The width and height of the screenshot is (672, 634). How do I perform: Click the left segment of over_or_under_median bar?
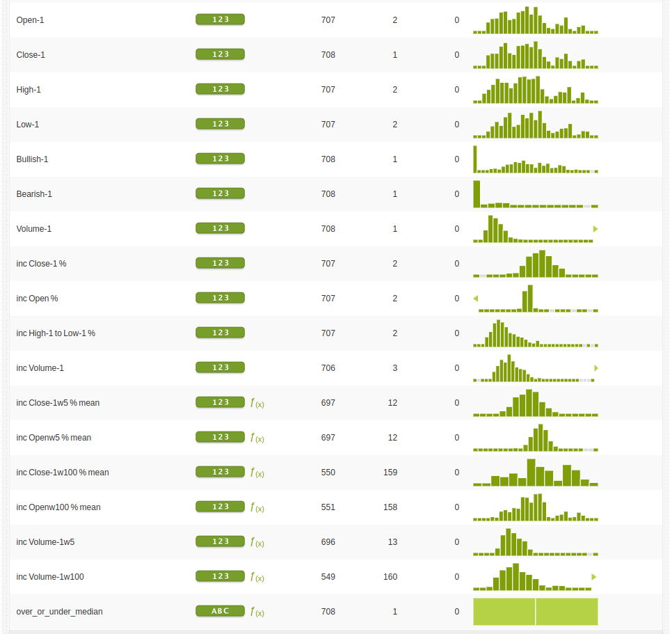[x=504, y=612]
